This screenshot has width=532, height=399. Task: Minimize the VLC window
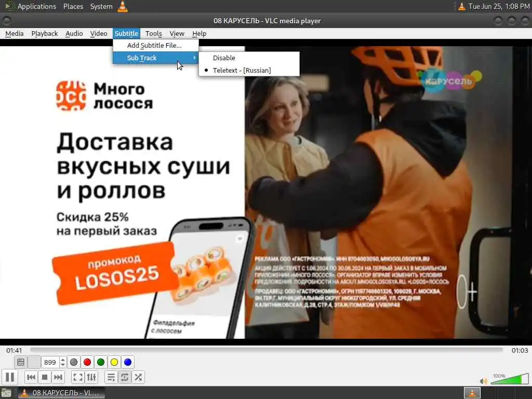(498, 21)
